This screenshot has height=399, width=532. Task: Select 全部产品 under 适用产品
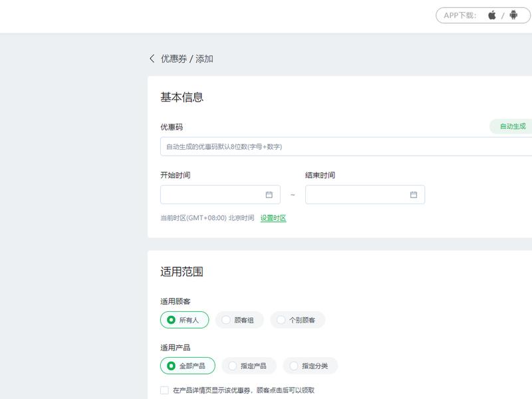(188, 366)
